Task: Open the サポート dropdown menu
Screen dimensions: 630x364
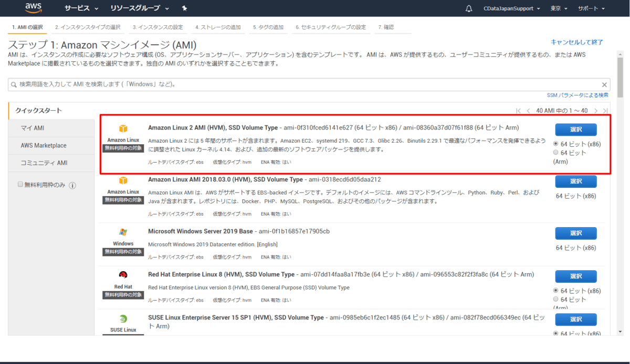Action: click(x=592, y=8)
